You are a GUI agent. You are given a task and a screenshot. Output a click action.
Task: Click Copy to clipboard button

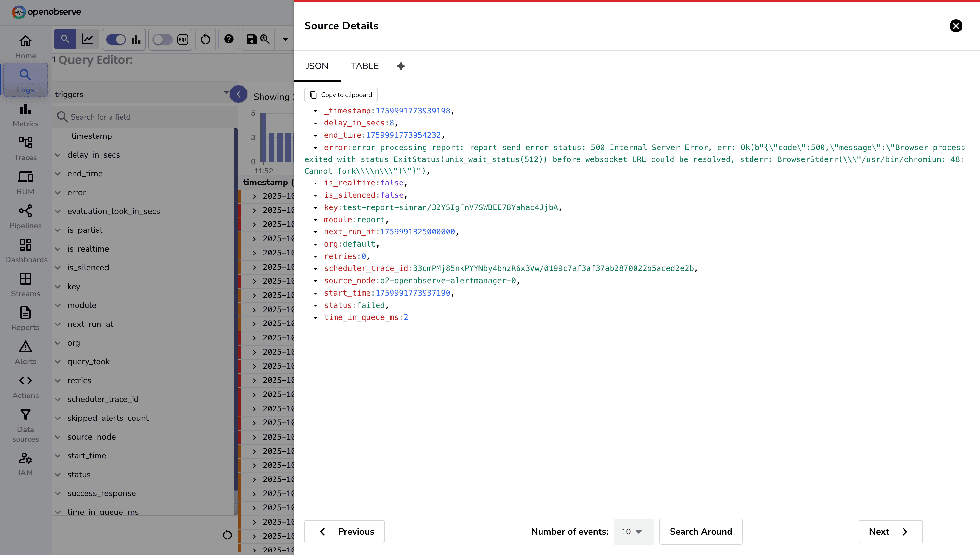pyautogui.click(x=341, y=95)
